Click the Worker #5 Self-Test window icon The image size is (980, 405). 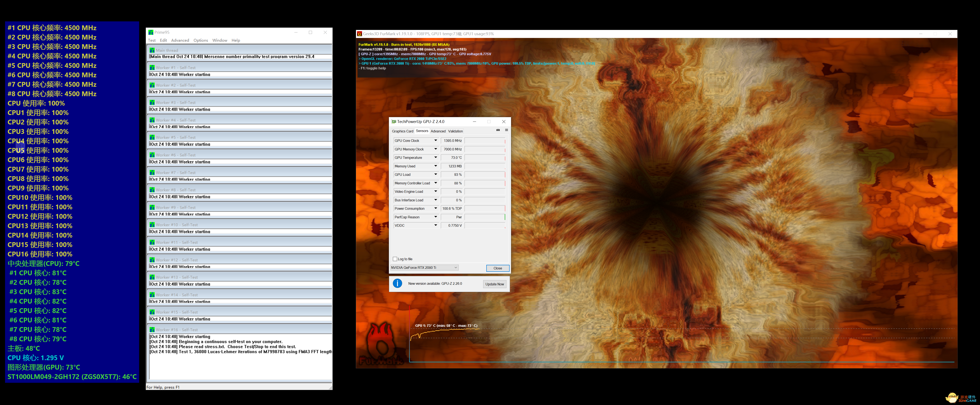point(152,137)
